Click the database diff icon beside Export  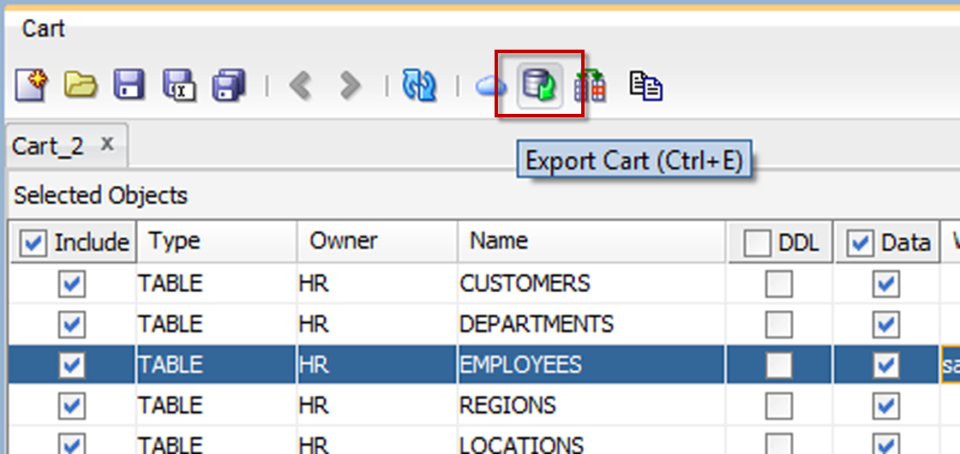click(590, 86)
